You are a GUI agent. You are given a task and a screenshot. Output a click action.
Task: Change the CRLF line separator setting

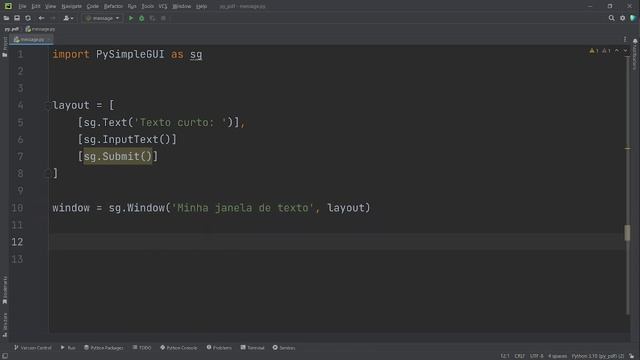pos(520,356)
